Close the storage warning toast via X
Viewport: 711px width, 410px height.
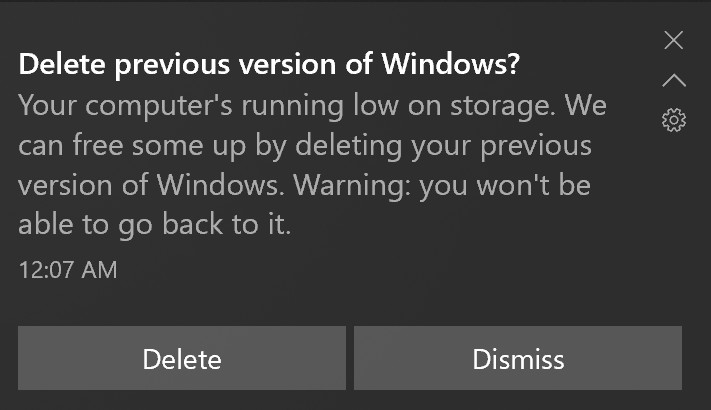(674, 40)
